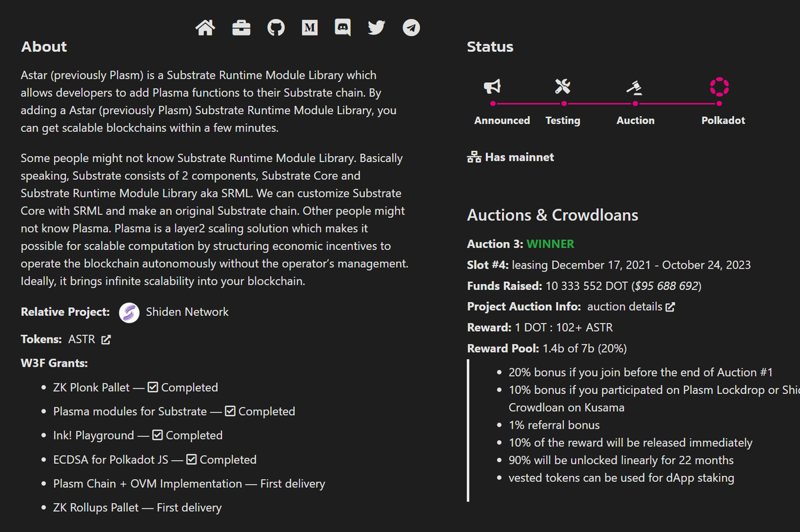Open Plasma modules for Substrate grant

130,411
